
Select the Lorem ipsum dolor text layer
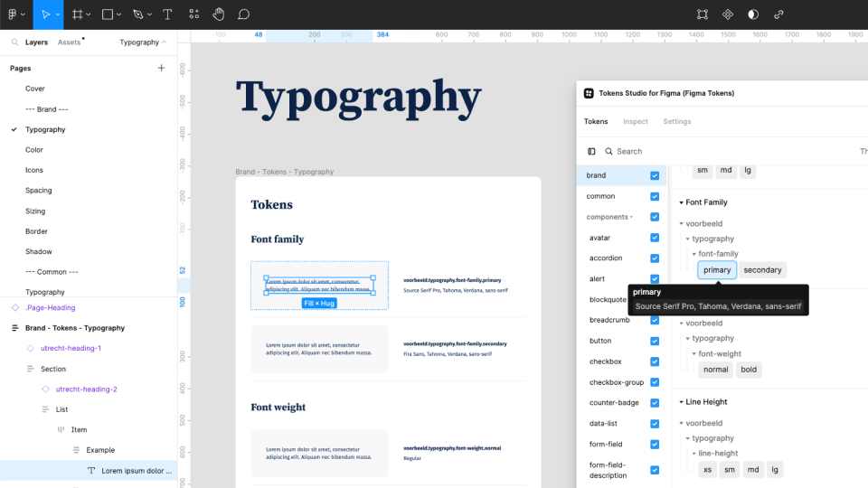pos(89,471)
